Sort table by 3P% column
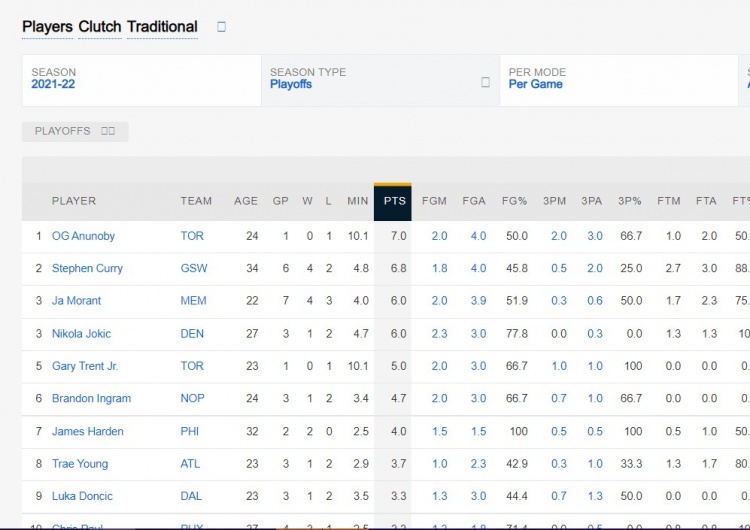This screenshot has width=750, height=530. [629, 201]
